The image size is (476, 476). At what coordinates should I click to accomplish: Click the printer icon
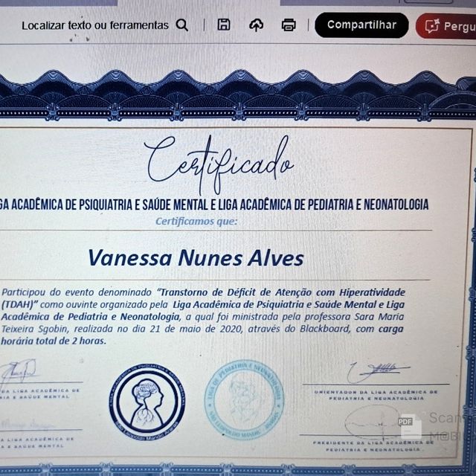pyautogui.click(x=289, y=25)
